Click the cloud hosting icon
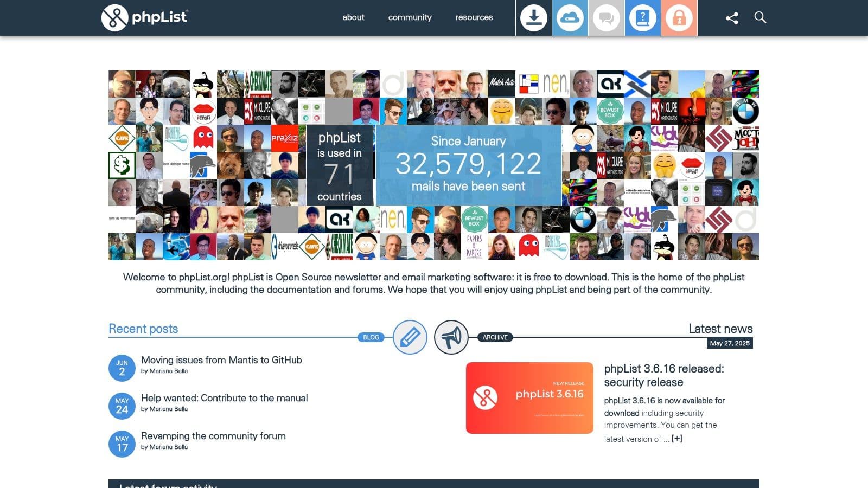 [x=570, y=18]
